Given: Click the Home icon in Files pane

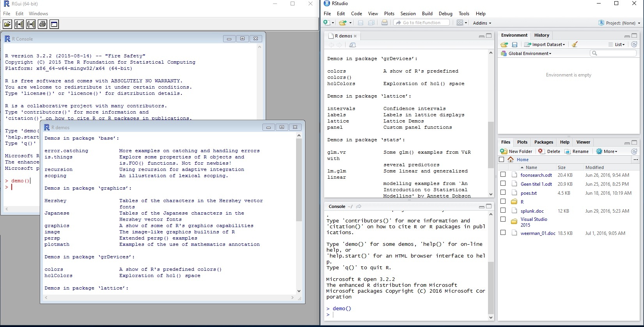Looking at the screenshot, I should [x=511, y=159].
